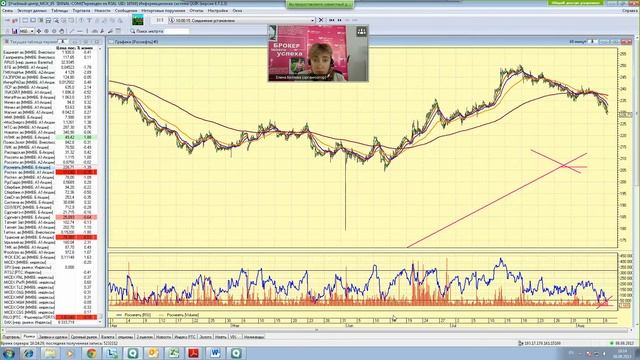Open Word from taskbar

[x=216, y=353]
